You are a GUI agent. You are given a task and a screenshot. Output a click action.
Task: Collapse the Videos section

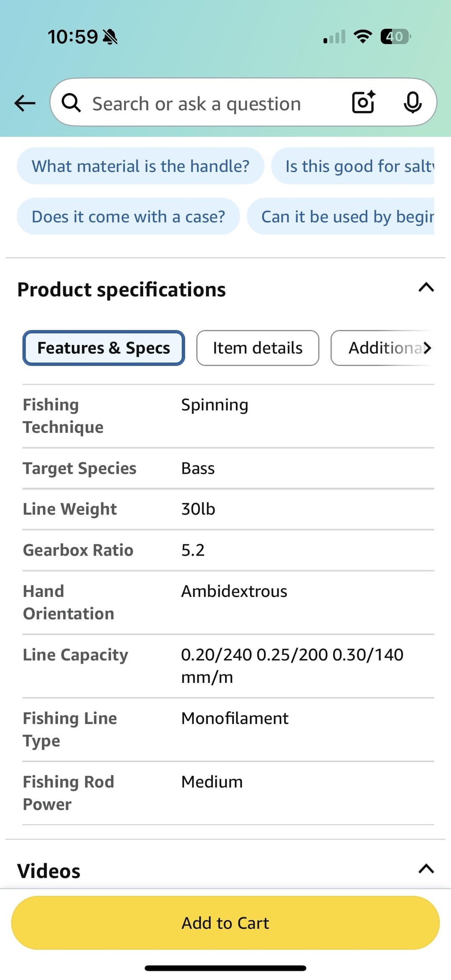(426, 869)
